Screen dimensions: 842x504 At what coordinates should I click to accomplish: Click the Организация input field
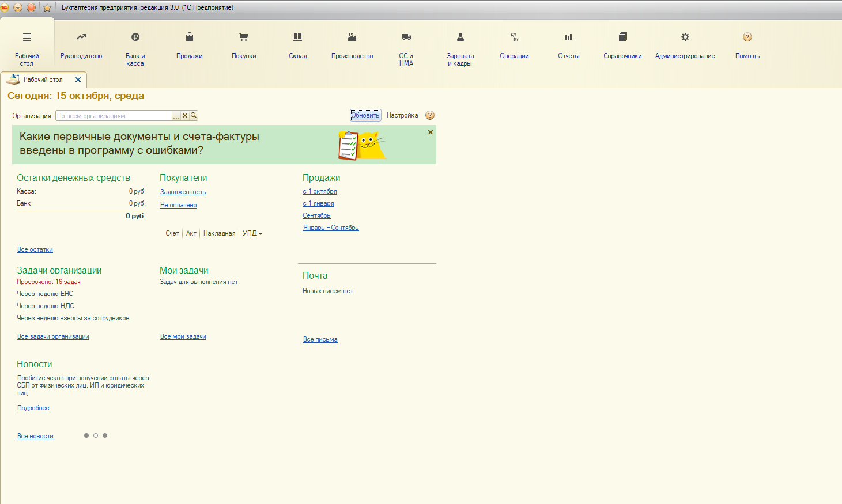[114, 116]
